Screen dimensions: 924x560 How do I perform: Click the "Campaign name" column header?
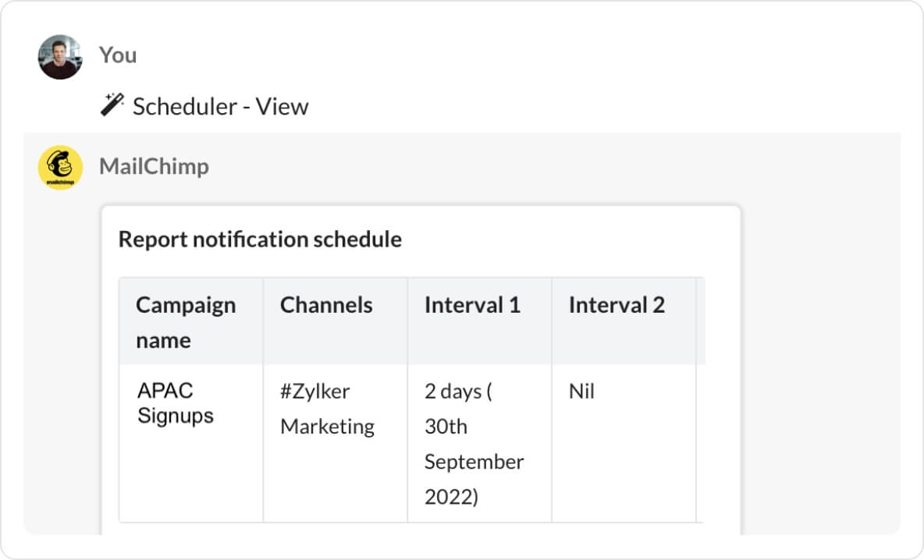[x=186, y=322]
